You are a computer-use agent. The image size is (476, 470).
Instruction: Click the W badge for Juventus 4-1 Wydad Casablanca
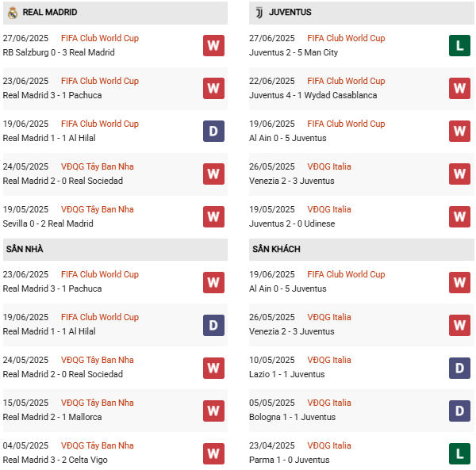click(459, 88)
